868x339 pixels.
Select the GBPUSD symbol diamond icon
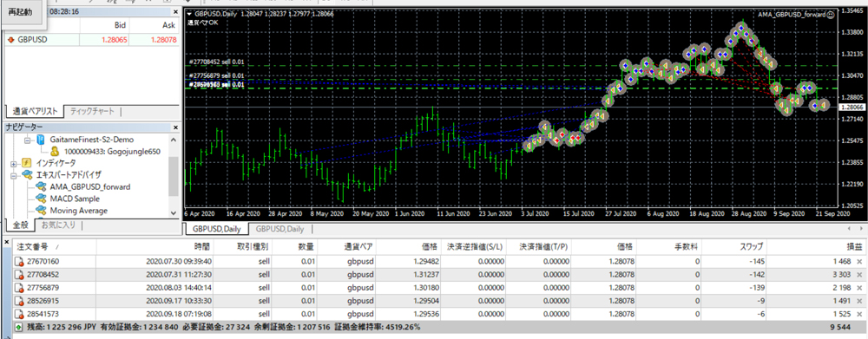(x=10, y=40)
